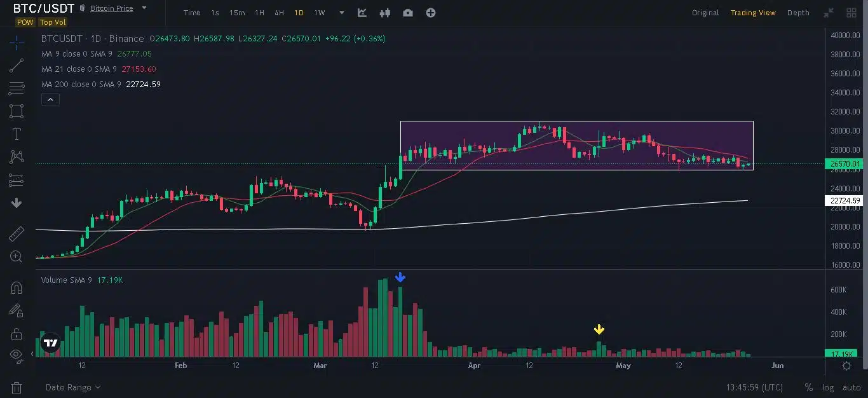Select the MA 21 indicator legend

pos(98,69)
